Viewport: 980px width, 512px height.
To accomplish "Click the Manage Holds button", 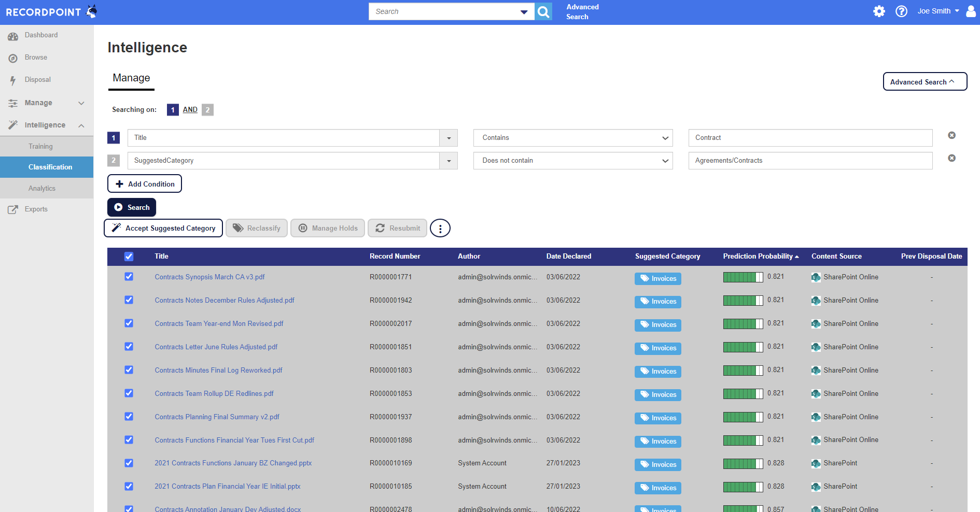I will coord(328,228).
